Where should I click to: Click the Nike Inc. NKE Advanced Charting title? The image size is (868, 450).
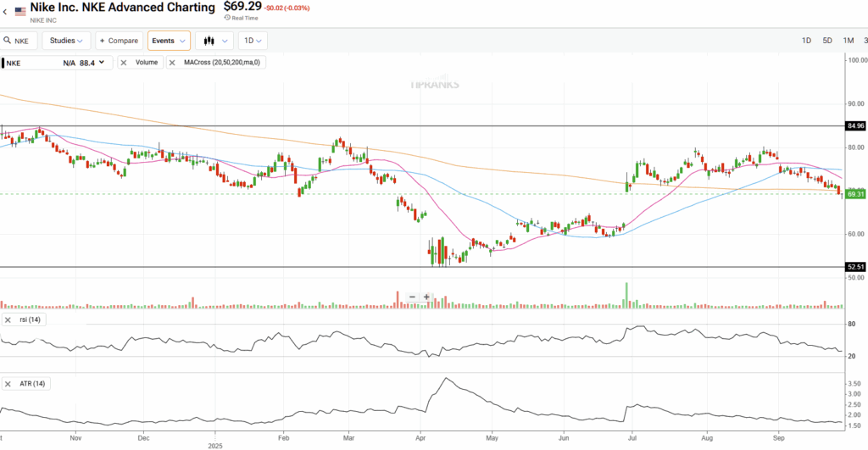[122, 7]
